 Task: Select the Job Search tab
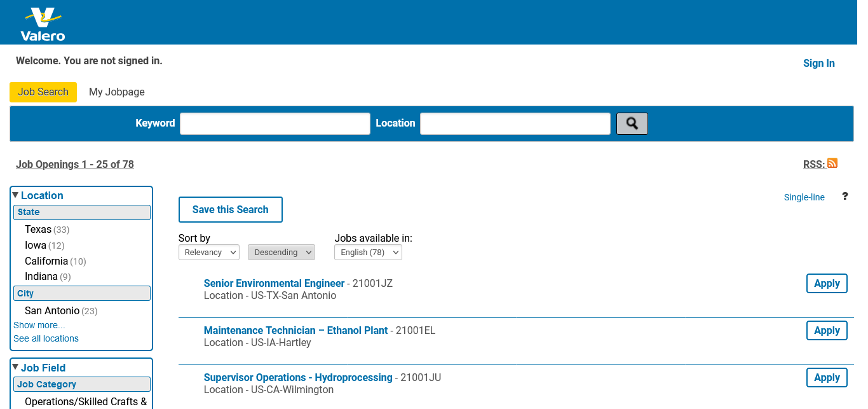point(43,92)
